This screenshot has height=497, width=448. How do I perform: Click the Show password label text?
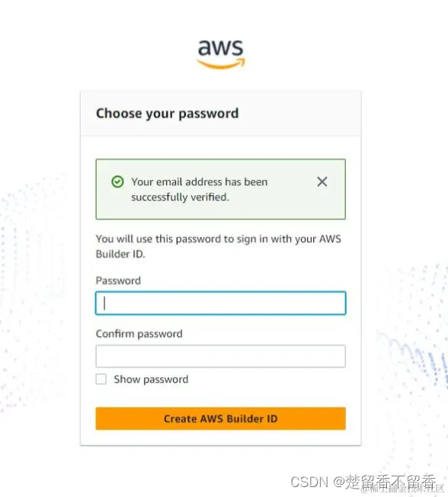pos(151,380)
